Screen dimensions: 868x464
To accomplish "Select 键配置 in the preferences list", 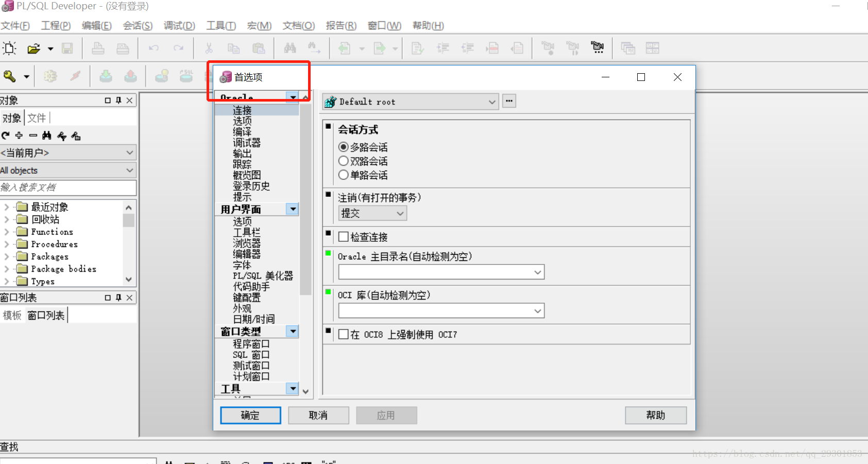I will [x=247, y=297].
